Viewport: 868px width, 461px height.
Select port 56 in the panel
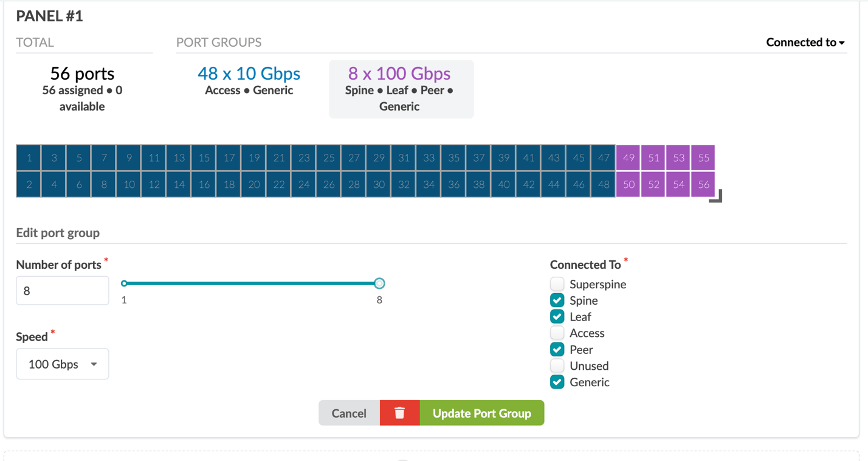(x=703, y=184)
